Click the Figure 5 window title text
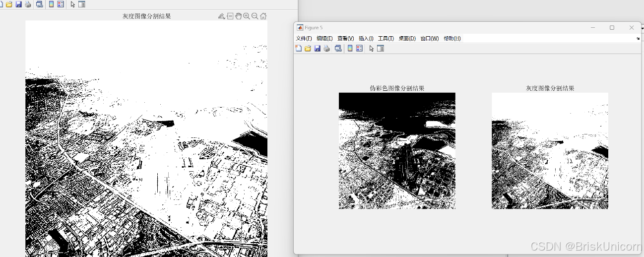 point(314,28)
